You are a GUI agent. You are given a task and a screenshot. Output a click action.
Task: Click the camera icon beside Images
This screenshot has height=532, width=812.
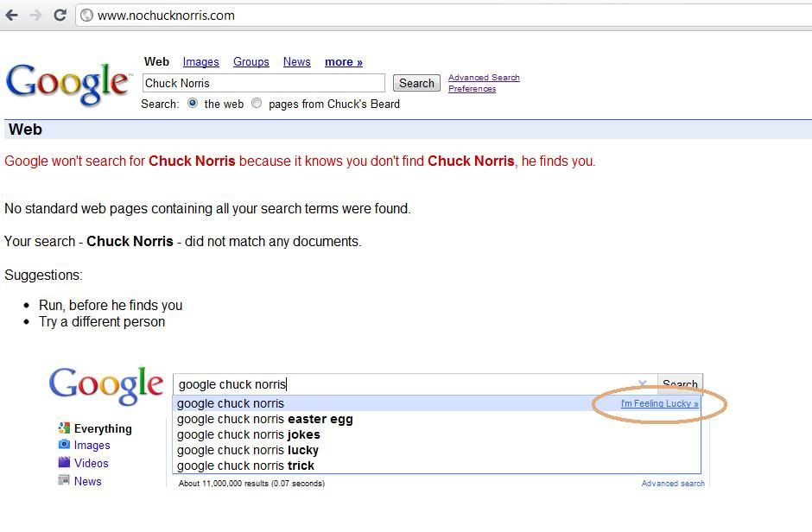pos(64,445)
